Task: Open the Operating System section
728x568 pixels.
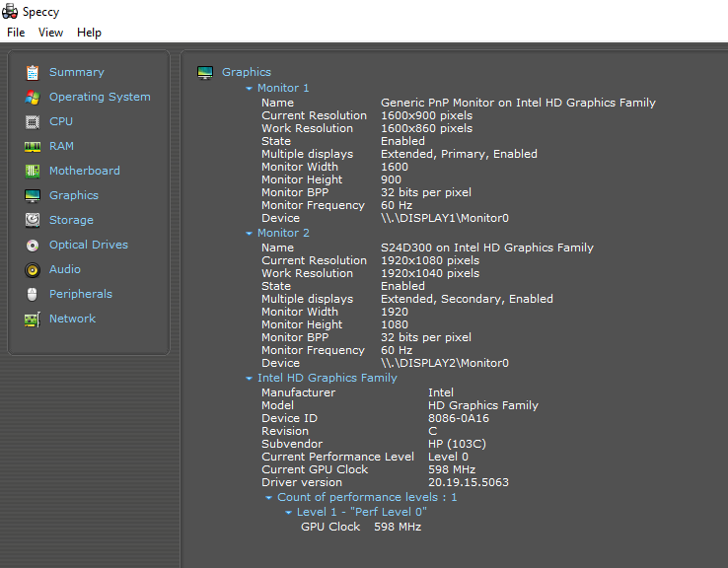Action: [100, 97]
